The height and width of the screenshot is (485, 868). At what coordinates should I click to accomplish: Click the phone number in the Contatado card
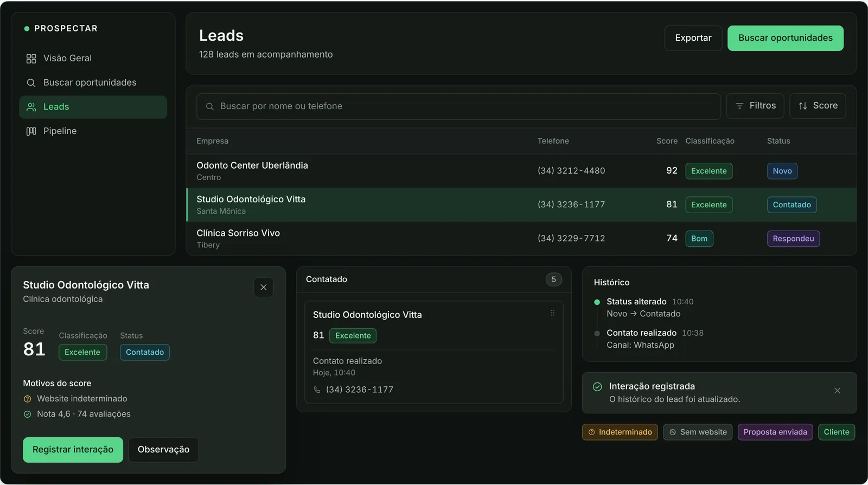pyautogui.click(x=360, y=390)
